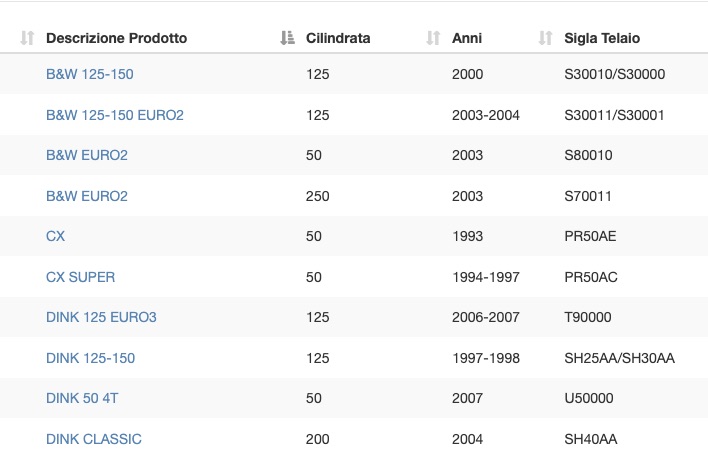
Task: Click the Anni column header text
Action: click(x=467, y=38)
